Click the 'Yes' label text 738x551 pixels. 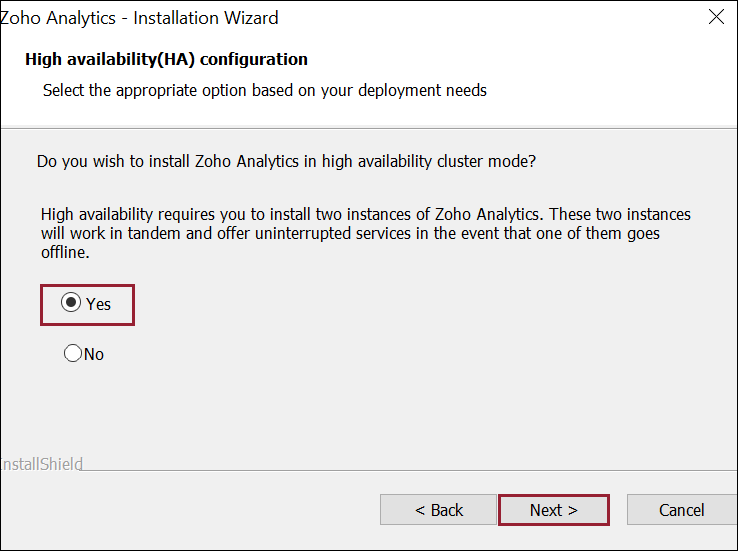coord(98,304)
